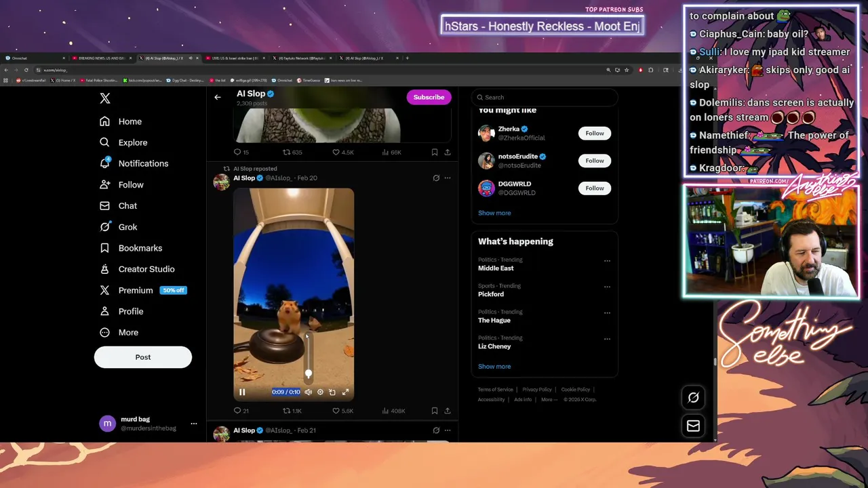
Task: Share the hamster video post
Action: tap(448, 411)
